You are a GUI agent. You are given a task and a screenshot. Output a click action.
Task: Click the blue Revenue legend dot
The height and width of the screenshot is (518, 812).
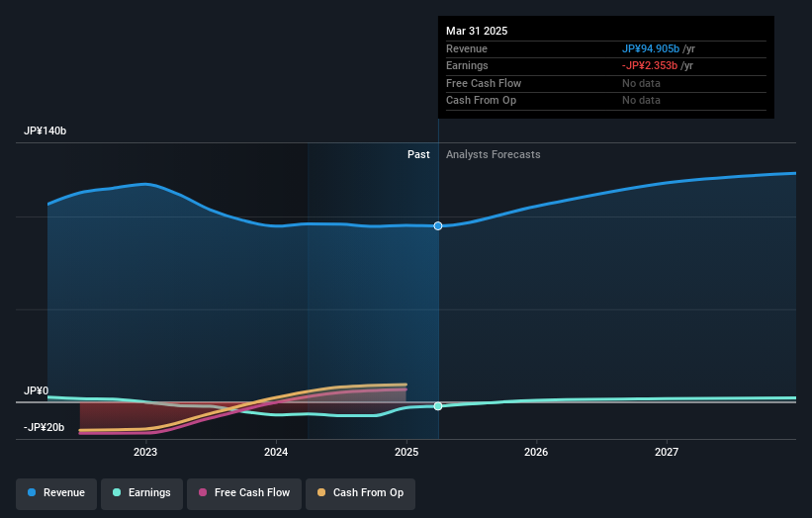click(x=32, y=492)
